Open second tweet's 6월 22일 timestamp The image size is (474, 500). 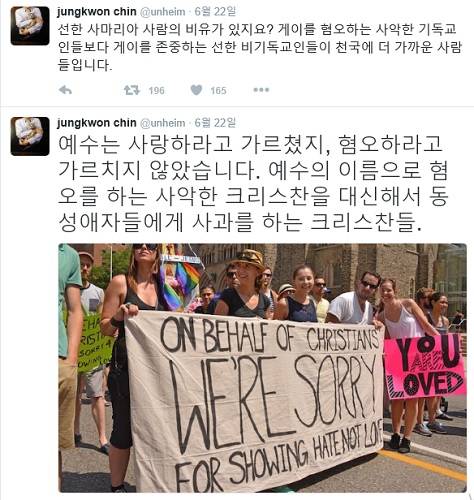[x=215, y=123]
